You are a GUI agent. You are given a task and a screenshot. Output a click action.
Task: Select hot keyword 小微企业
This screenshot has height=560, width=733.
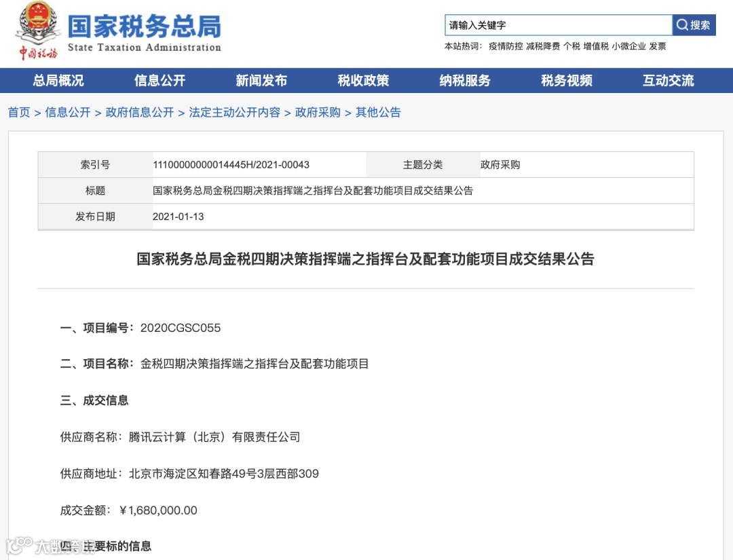628,46
